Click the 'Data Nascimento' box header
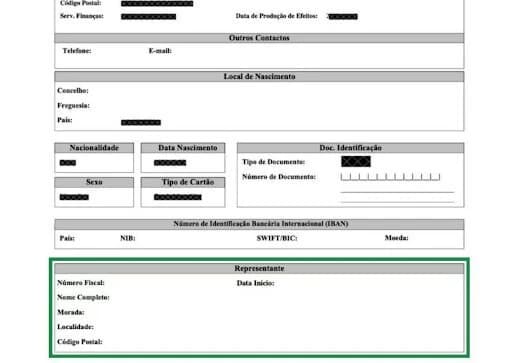Screen dimensions: 512x363 (183, 148)
